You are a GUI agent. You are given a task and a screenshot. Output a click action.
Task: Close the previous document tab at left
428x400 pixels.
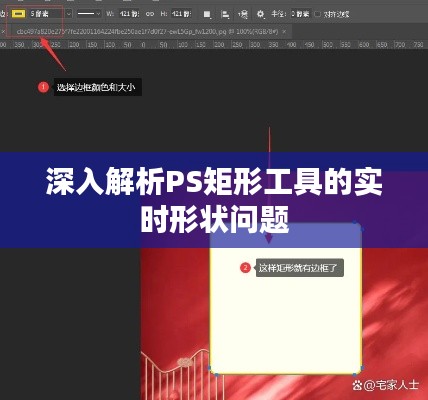(x=3, y=32)
